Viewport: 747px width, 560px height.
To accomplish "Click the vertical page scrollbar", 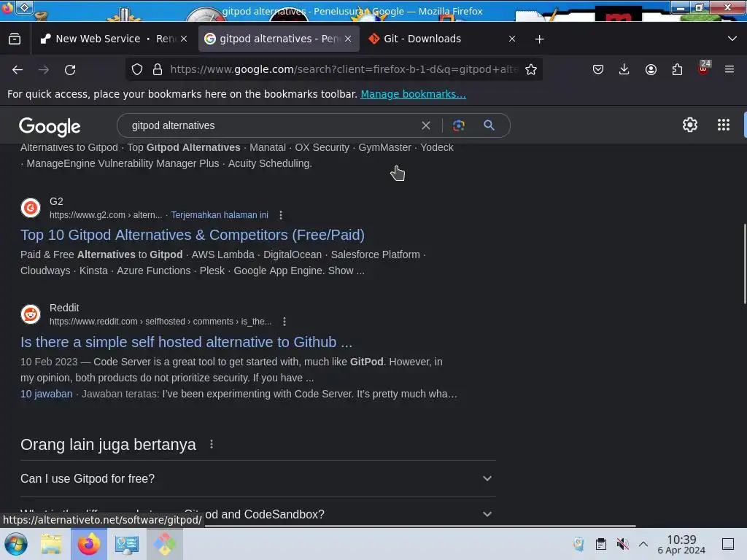I will click(x=745, y=264).
